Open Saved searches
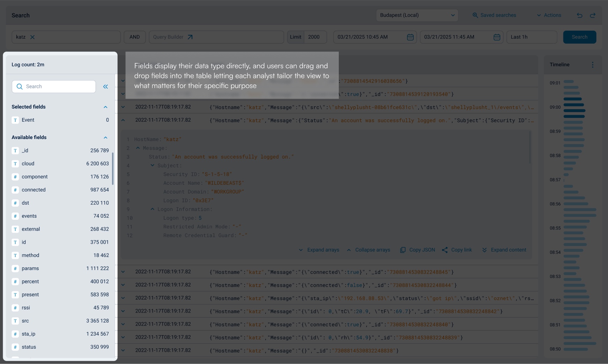The image size is (608, 364). pyautogui.click(x=498, y=15)
